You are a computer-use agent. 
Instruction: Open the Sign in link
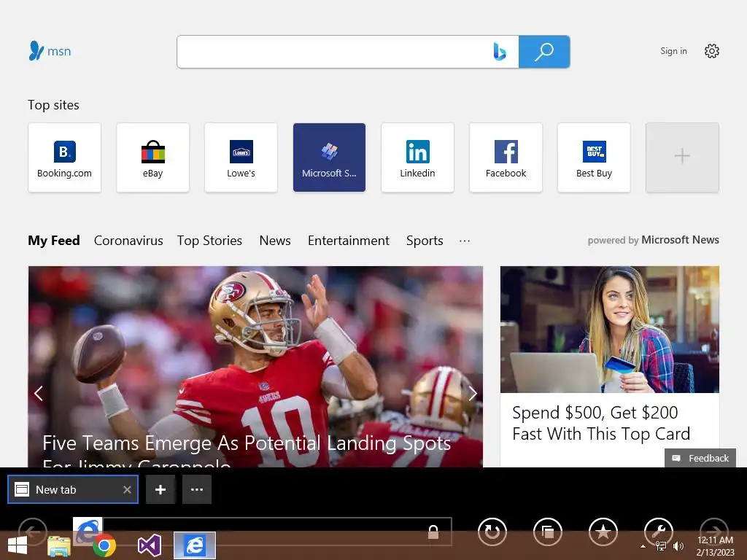pyautogui.click(x=673, y=51)
